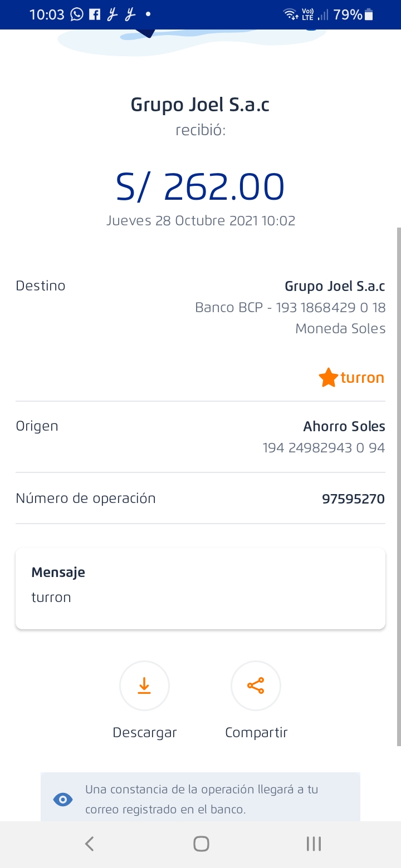Tap the destination BCP account number
The image size is (401, 868).
tap(290, 307)
